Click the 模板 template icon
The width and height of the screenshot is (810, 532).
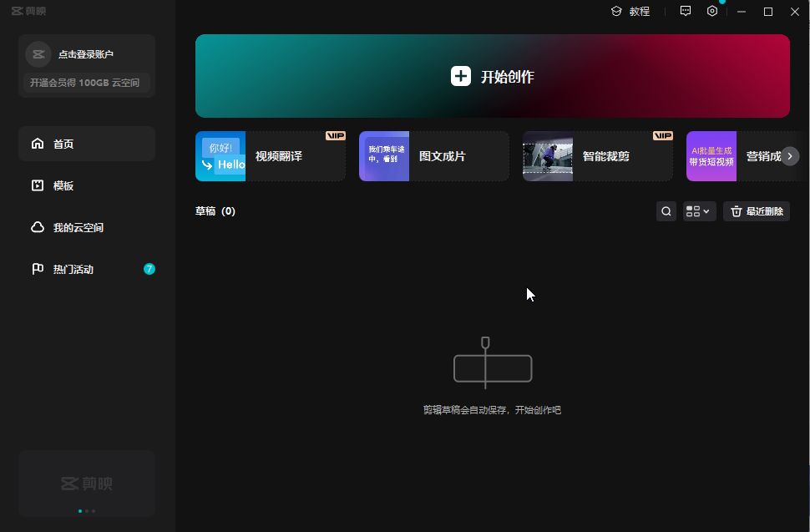pyautogui.click(x=38, y=185)
